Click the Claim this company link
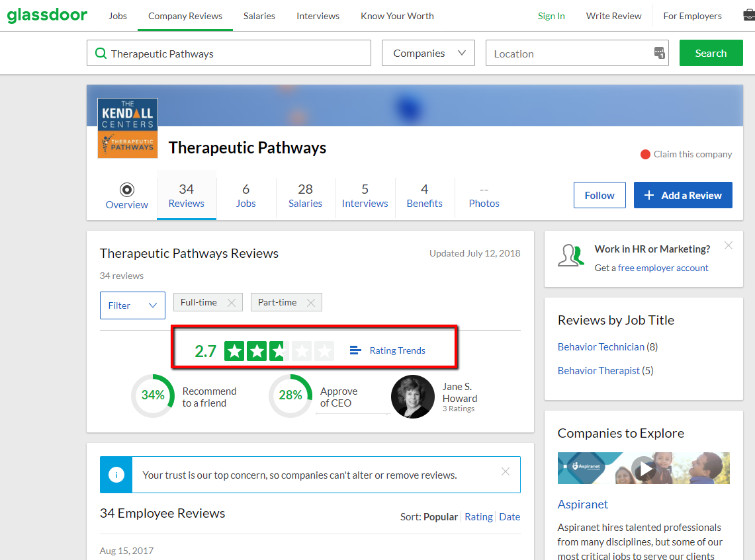This screenshot has height=560, width=755. (x=692, y=155)
